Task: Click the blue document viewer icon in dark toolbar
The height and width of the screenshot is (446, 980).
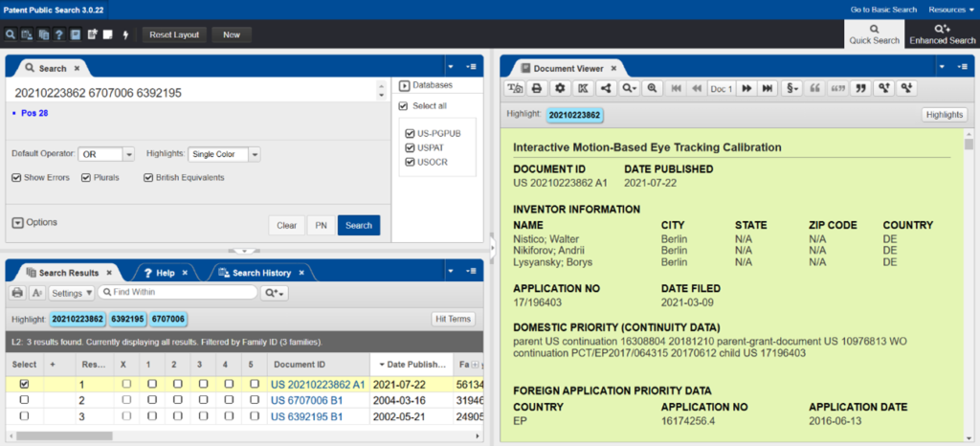Action: pyautogui.click(x=75, y=35)
